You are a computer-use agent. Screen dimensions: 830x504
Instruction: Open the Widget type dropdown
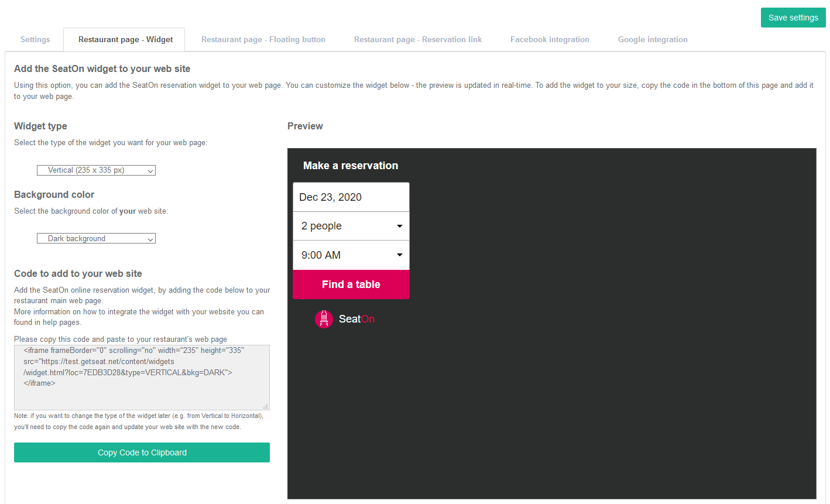tap(96, 170)
